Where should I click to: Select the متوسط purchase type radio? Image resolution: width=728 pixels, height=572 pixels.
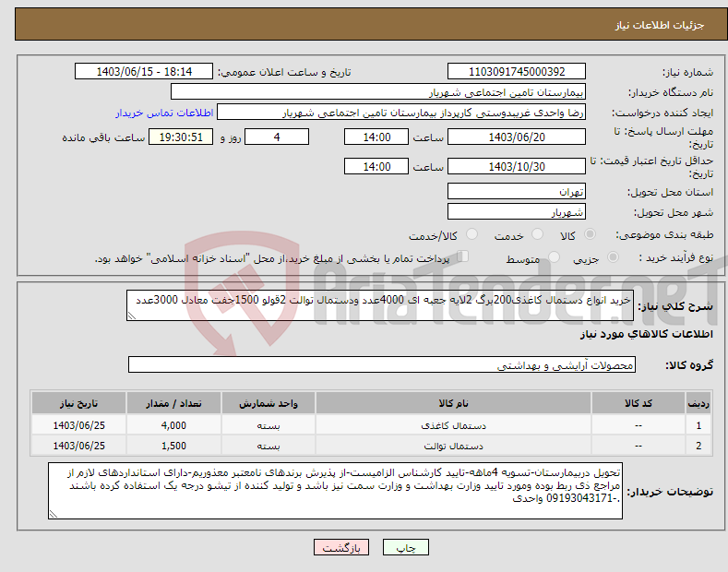click(x=554, y=257)
